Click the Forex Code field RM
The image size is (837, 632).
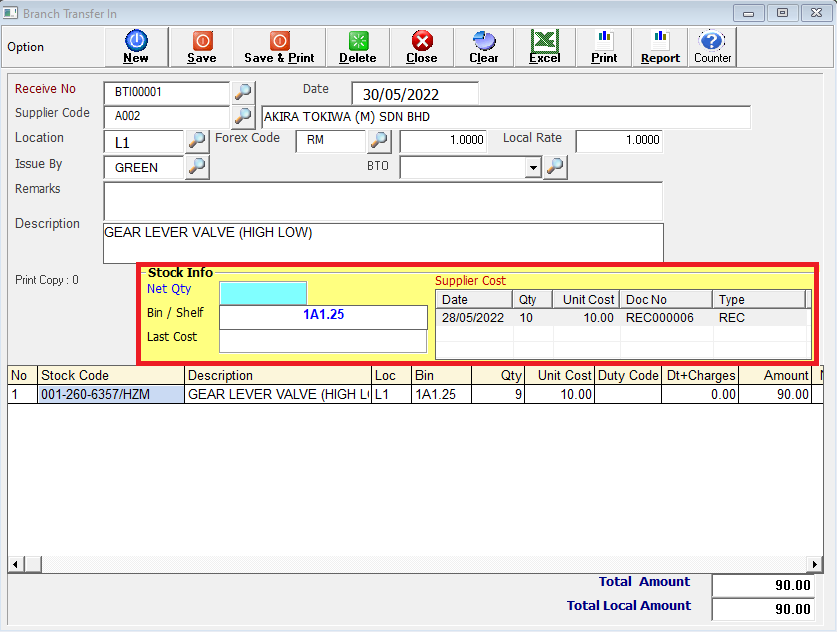[x=330, y=141]
